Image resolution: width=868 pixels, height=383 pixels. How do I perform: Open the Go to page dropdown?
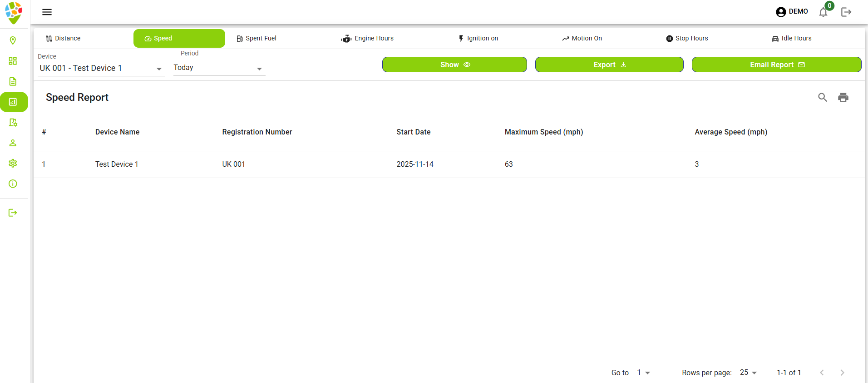tap(643, 373)
